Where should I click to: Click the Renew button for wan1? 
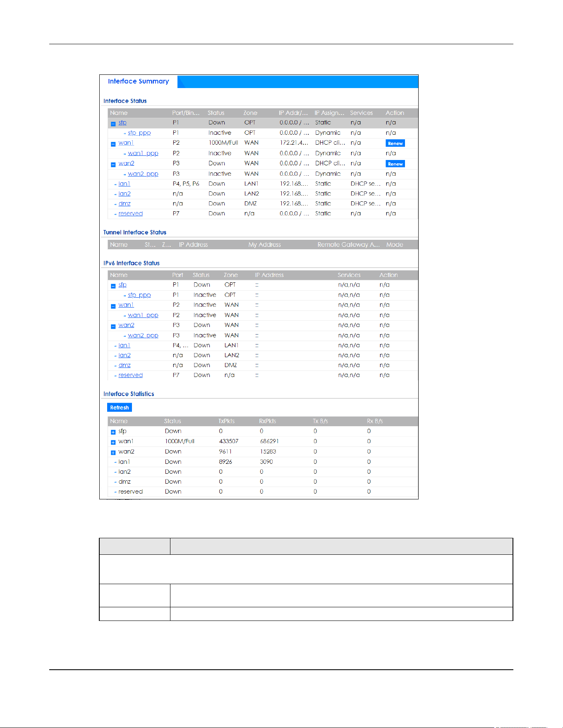[x=395, y=143]
